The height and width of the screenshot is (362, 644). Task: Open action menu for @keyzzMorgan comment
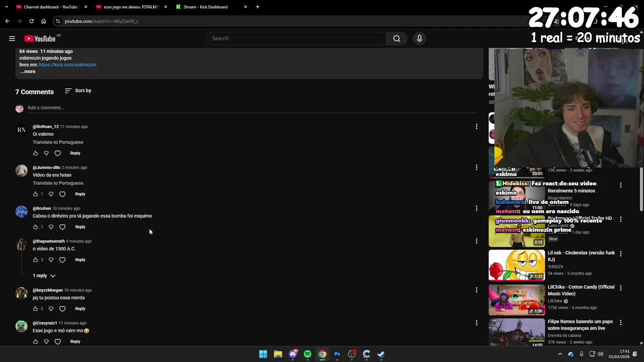coord(476,290)
